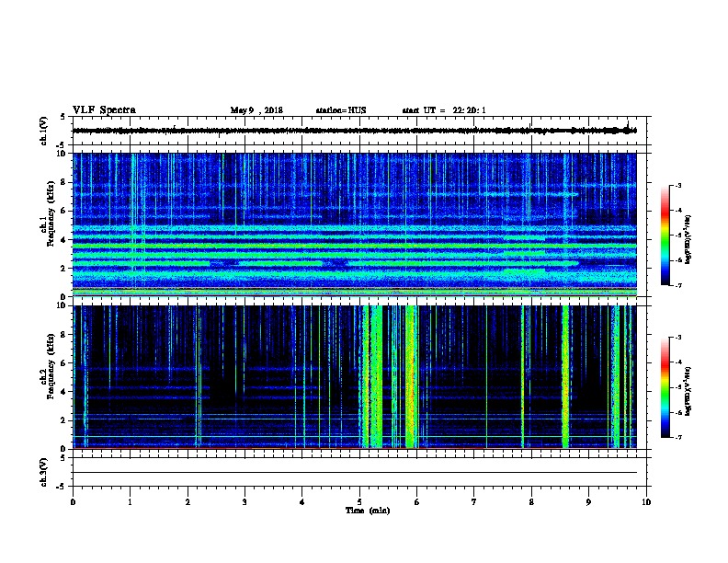
Task: Select the "May 9 , 2018" date text
Action: (x=256, y=110)
